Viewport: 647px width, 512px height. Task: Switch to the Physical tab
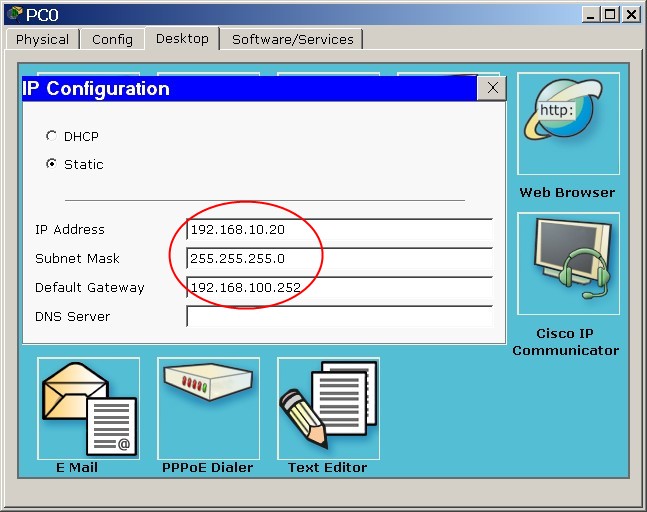pos(43,40)
